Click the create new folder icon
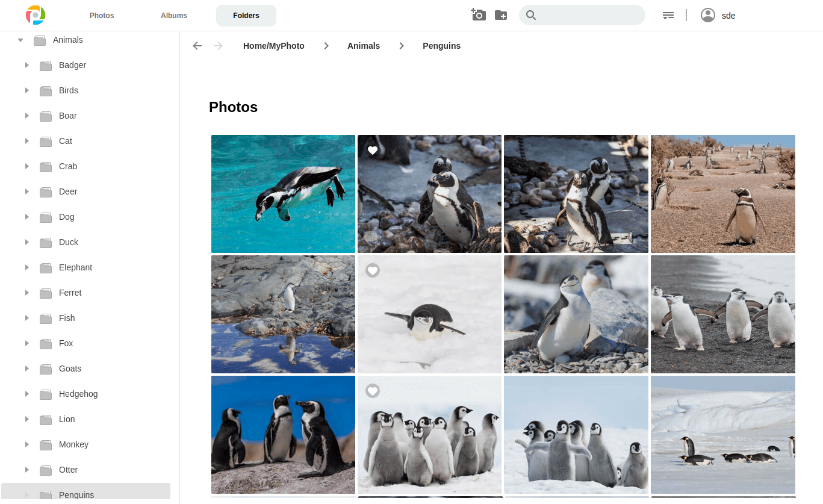Screen dimensions: 823x504 pos(501,15)
